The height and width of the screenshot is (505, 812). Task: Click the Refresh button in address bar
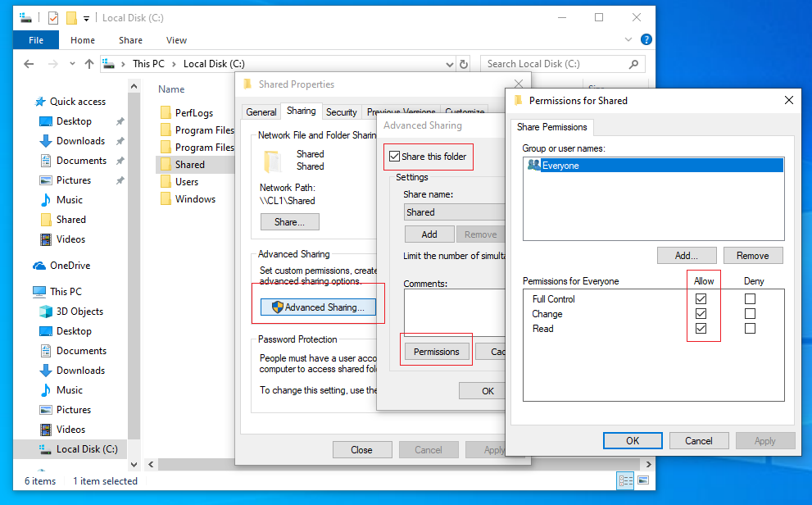point(464,64)
